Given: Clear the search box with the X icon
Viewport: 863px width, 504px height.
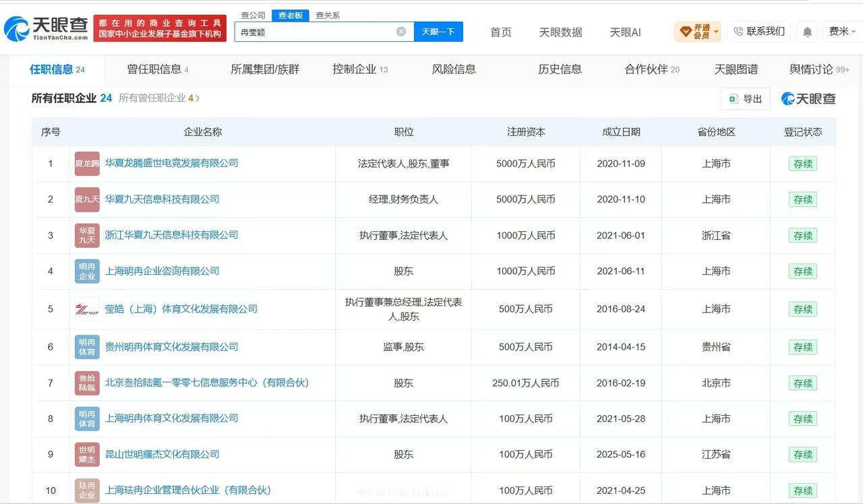Looking at the screenshot, I should (401, 32).
